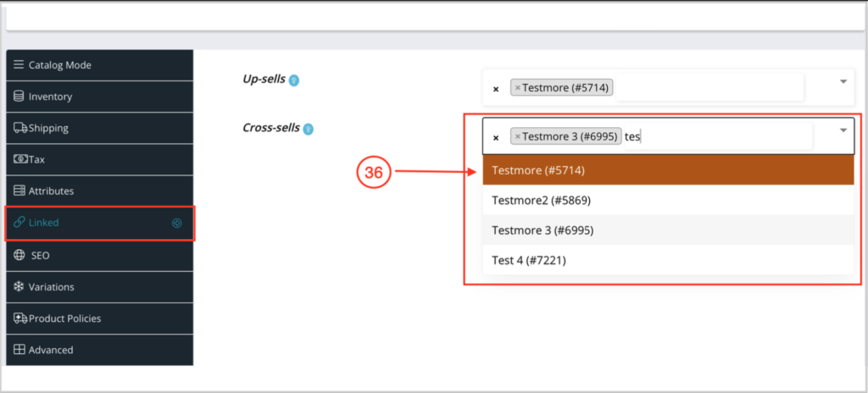The image size is (868, 393).
Task: Remove the Testmore (#5714) up-sell tag
Action: click(x=518, y=87)
